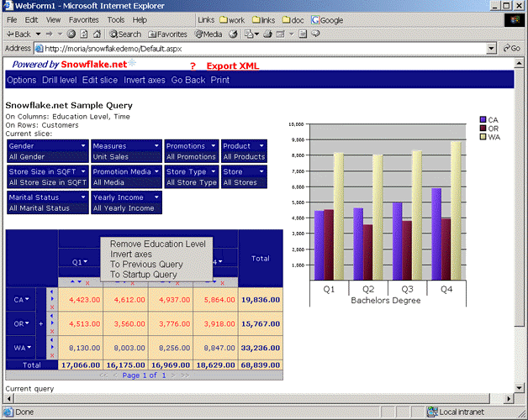This screenshot has width=528, height=420.
Task: Open Edit slice in the blue menu bar
Action: point(100,80)
